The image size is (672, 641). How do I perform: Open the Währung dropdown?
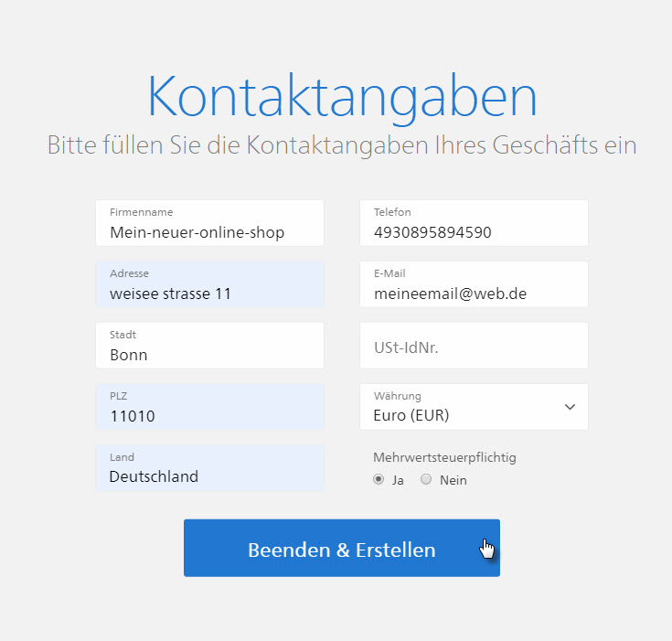point(474,407)
